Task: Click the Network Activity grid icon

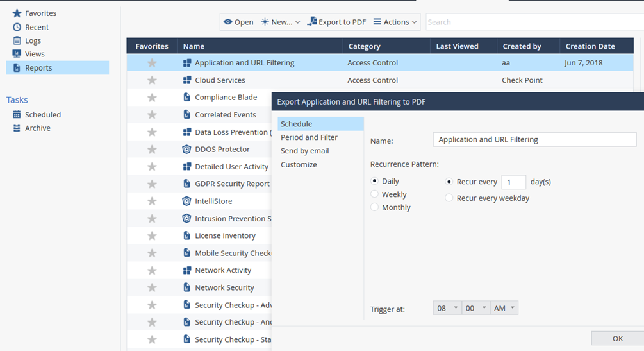Action: (x=186, y=271)
